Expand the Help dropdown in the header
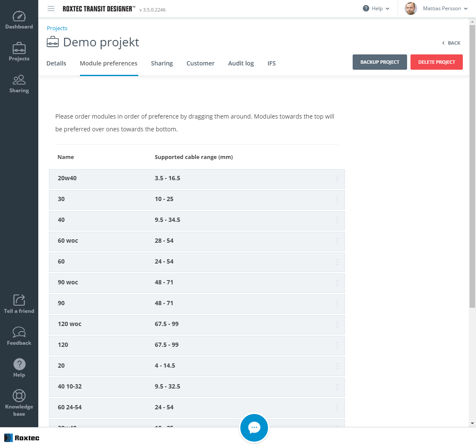 tap(376, 9)
